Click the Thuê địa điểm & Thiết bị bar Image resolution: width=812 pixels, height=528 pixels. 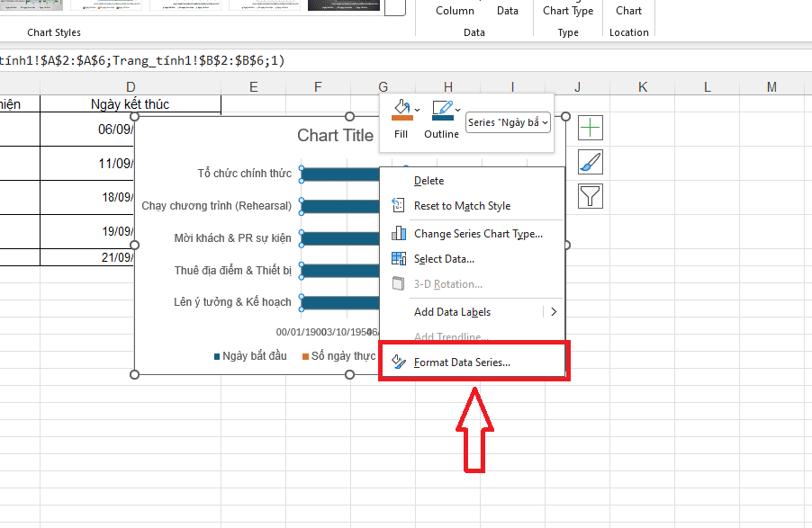click(x=340, y=271)
